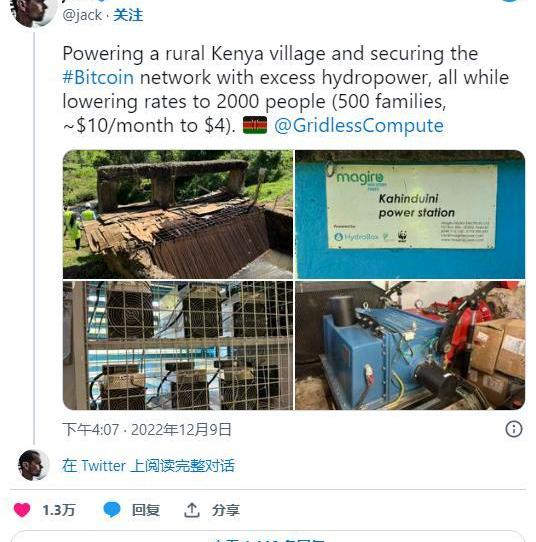The image size is (536, 542).
Task: Click the 分享 share label
Action: click(226, 510)
